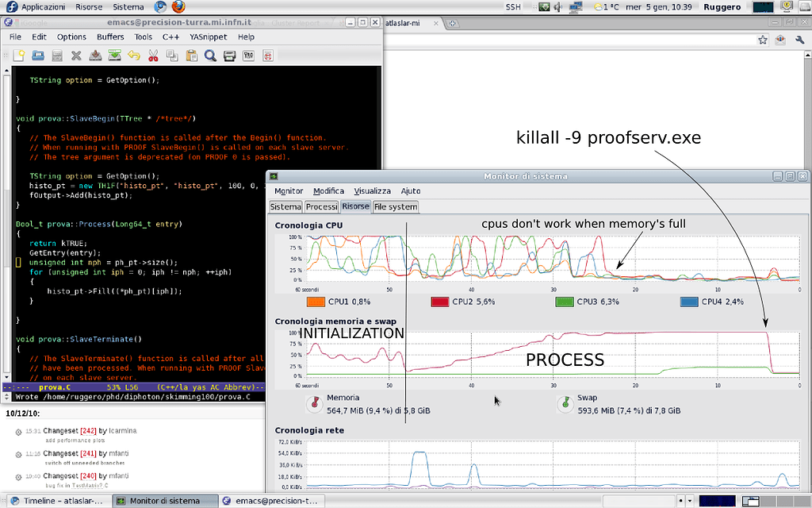812x508 pixels.
Task: Switch to the File system tab
Action: tap(396, 206)
